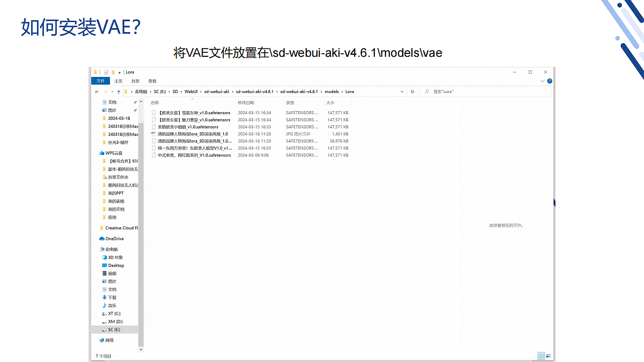
Task: Click the navigation pane scrollbar down arrow
Action: [x=141, y=349]
